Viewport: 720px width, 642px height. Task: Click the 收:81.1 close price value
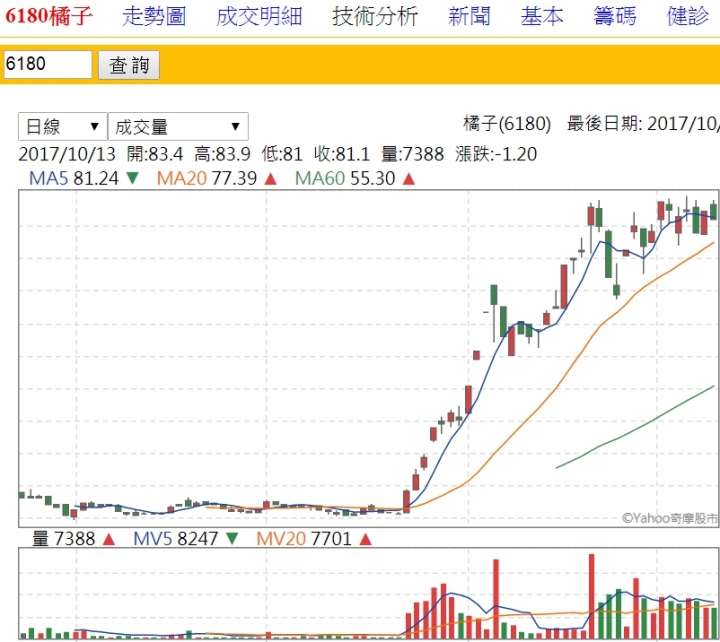(342, 154)
